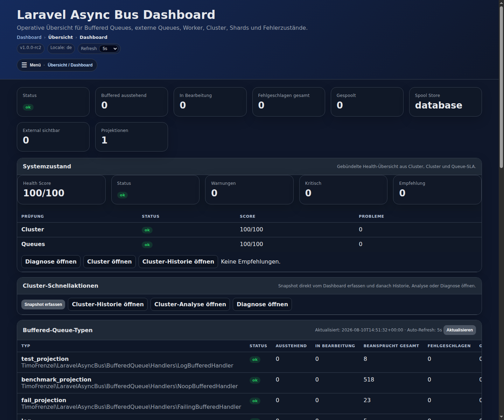504x420 pixels.
Task: Click the 100/100 score in Cluster row
Action: 251,230
